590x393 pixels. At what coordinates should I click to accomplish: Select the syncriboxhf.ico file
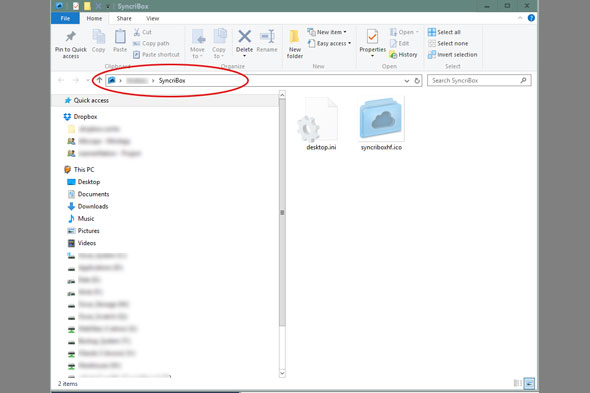click(x=381, y=124)
